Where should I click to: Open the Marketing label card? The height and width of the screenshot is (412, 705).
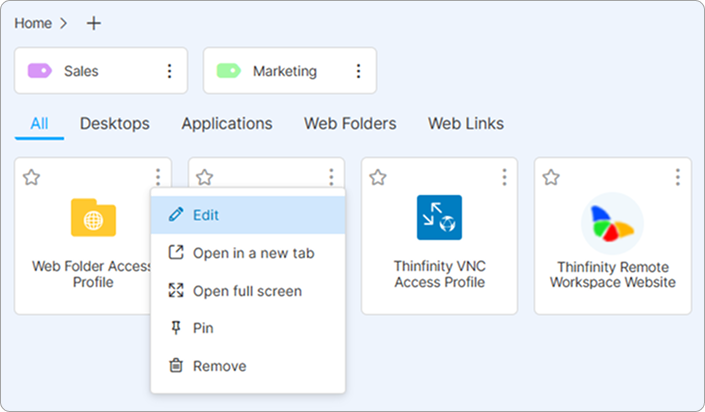[290, 71]
